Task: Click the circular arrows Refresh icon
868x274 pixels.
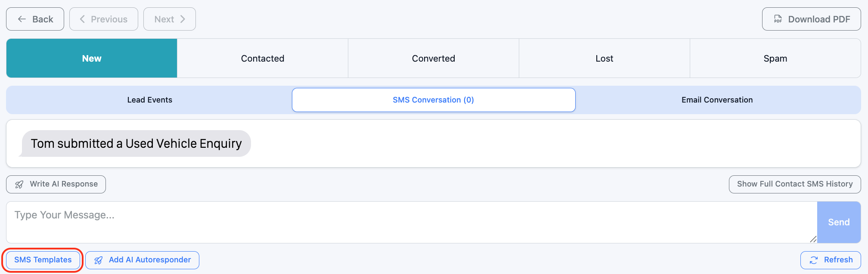Action: click(814, 260)
